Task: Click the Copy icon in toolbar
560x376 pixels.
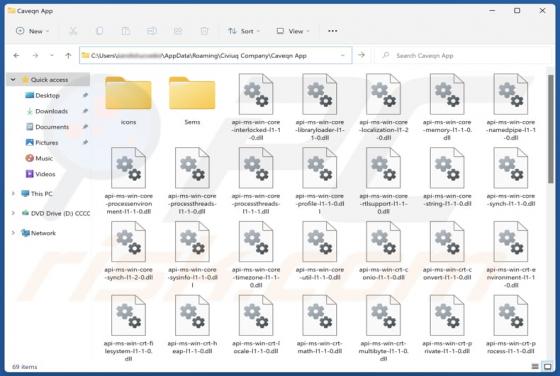Action: pyautogui.click(x=100, y=31)
